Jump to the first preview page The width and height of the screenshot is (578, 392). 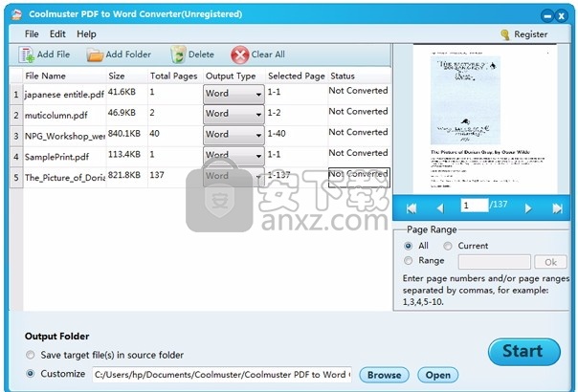click(x=411, y=208)
